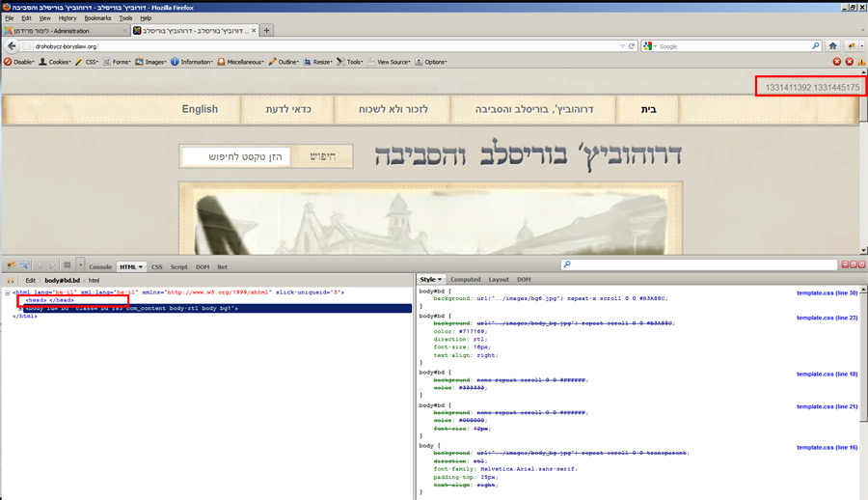Open the Miscellaneous menu in Web Developer toolbar
This screenshot has height=500, width=868.
point(241,62)
